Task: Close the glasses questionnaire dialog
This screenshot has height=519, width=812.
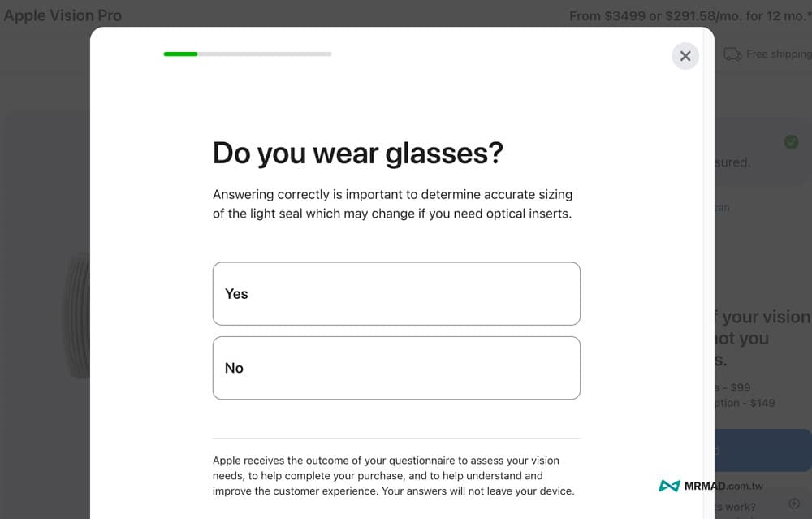Action: pos(685,56)
